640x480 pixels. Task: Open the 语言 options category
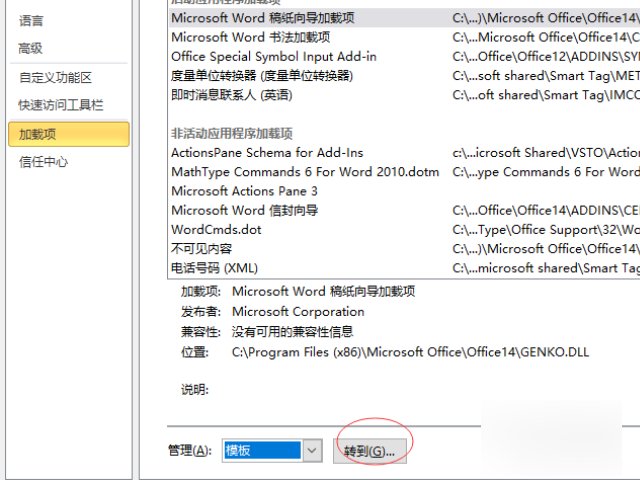point(31,20)
